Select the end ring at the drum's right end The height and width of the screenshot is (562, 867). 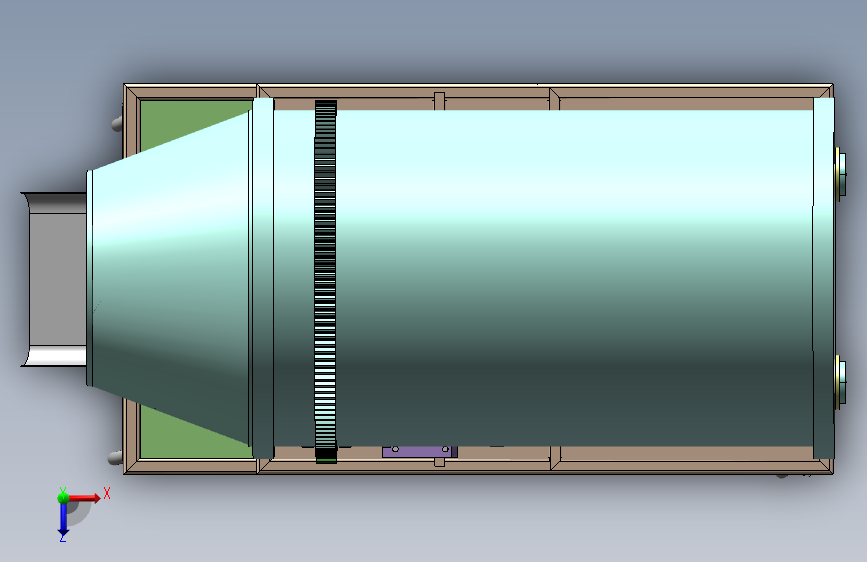pyautogui.click(x=824, y=278)
